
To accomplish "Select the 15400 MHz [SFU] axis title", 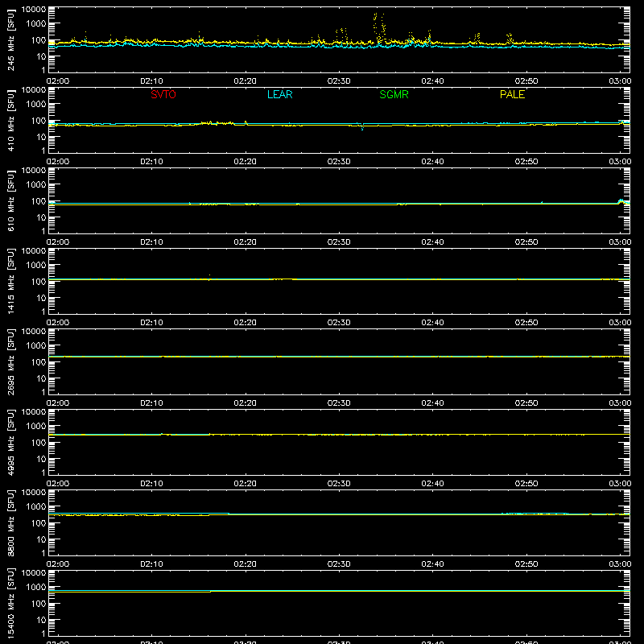I will (10, 603).
